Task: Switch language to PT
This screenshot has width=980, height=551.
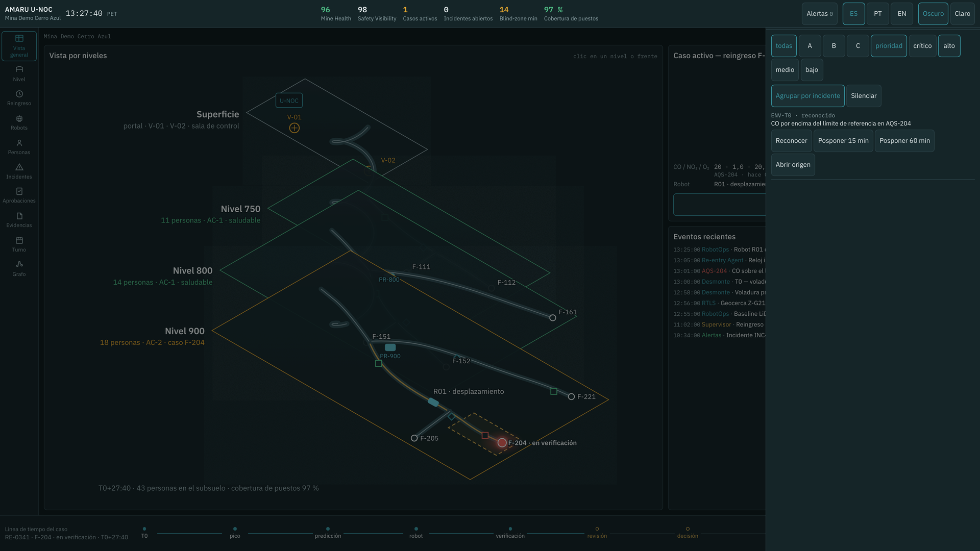Action: click(x=878, y=14)
